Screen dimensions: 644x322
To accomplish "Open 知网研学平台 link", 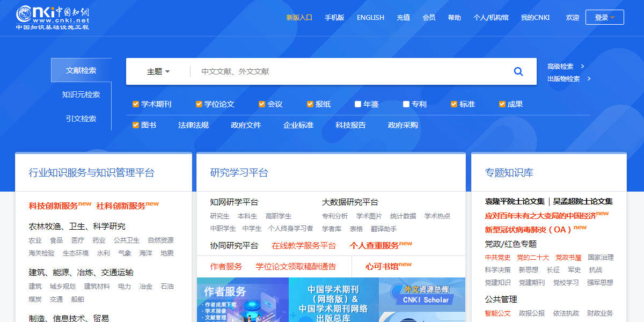I will tap(234, 202).
